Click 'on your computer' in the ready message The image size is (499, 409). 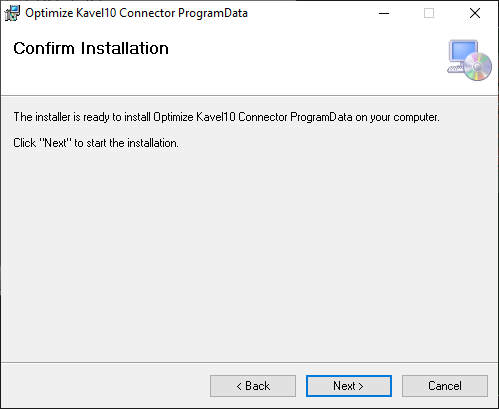coord(397,117)
